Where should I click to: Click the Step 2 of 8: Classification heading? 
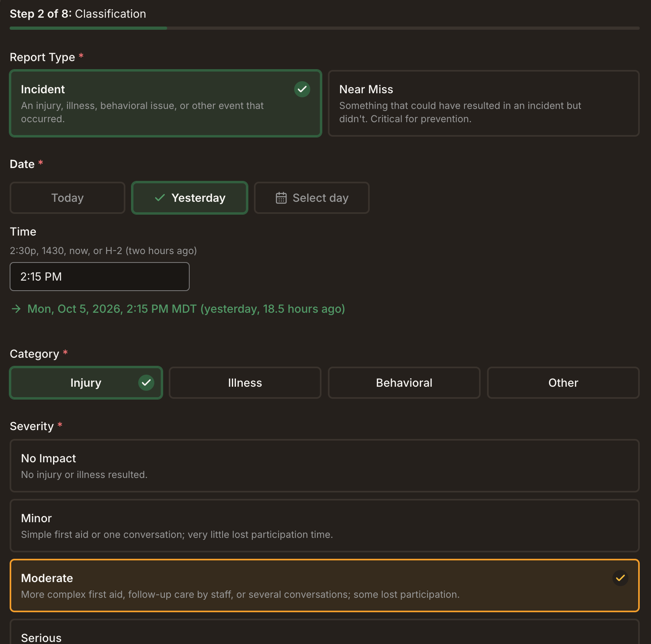point(78,14)
